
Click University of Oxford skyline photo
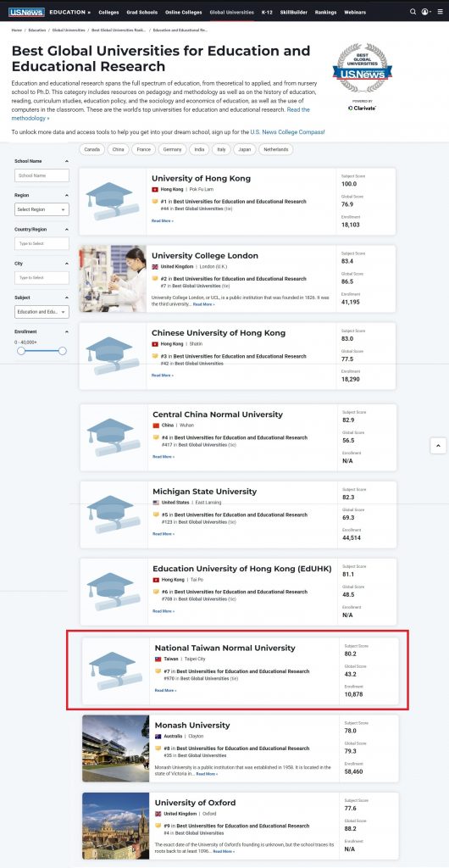click(x=115, y=826)
